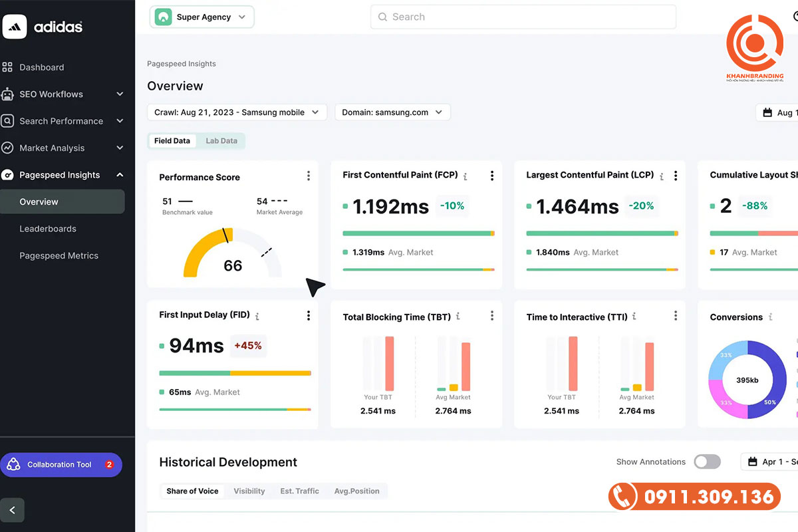
Task: Click the Market Analysis chart icon
Action: point(7,148)
